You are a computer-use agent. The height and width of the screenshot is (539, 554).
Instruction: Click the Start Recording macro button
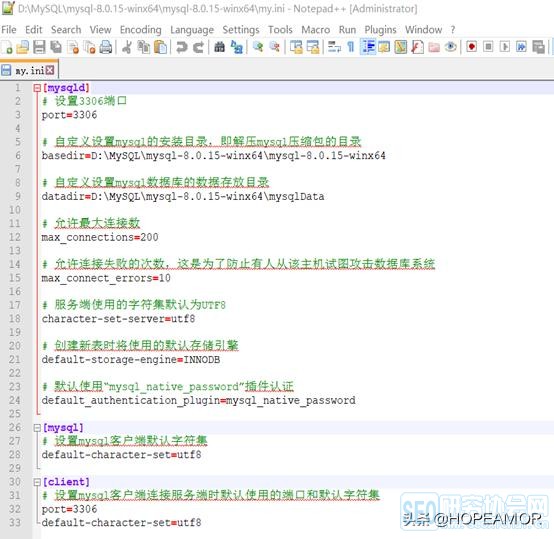[x=471, y=47]
